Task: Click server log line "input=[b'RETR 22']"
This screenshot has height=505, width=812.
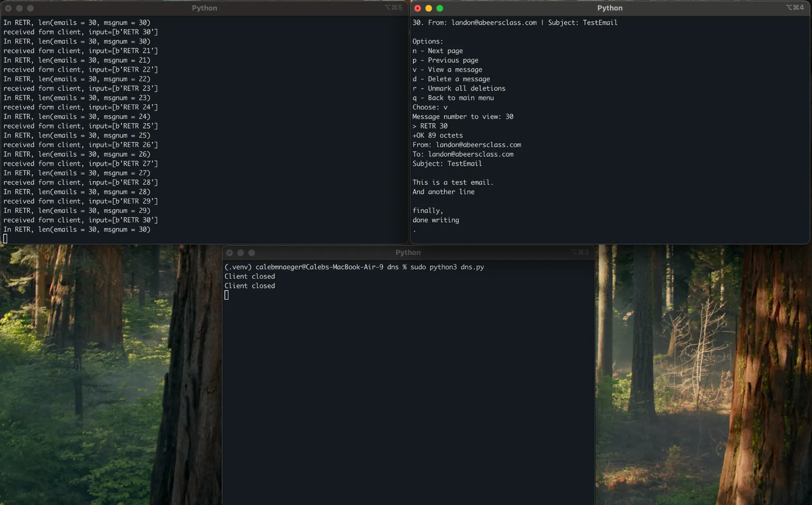Action: point(80,70)
